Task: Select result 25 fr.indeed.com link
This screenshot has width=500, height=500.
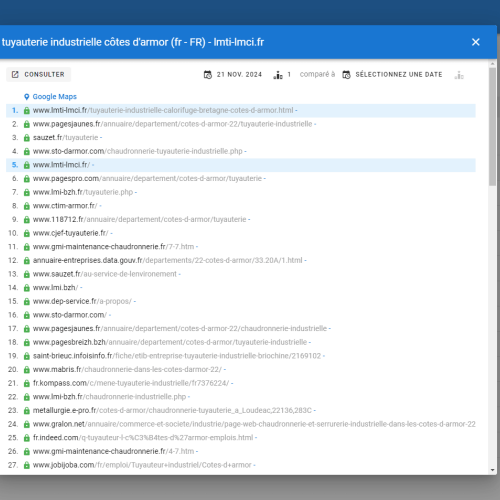Action: pos(143,438)
